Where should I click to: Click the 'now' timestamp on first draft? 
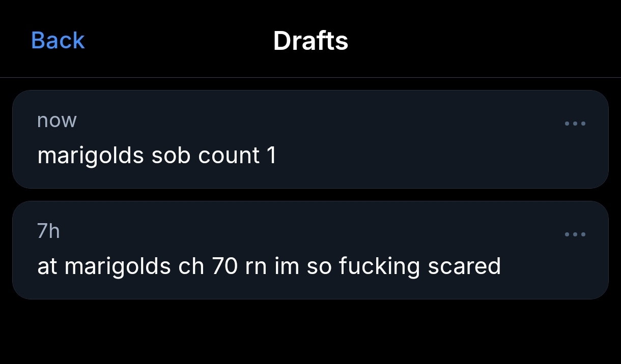(57, 120)
